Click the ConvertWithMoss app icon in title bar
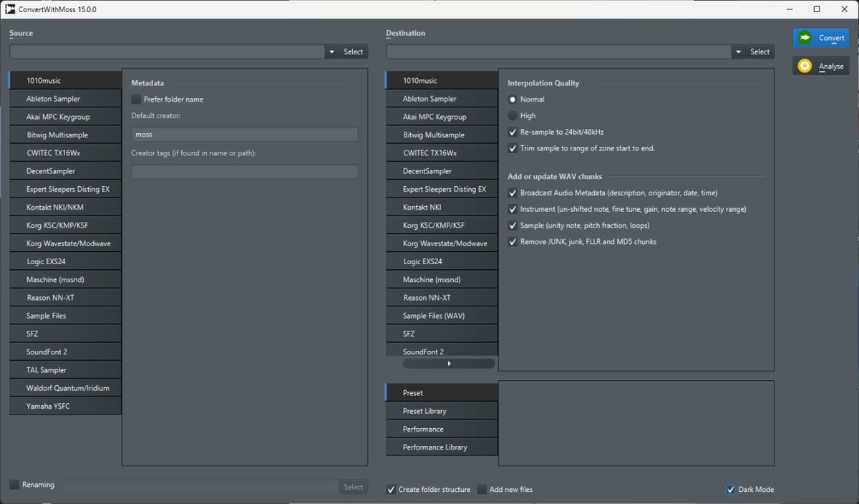This screenshot has width=859, height=504. [x=10, y=9]
